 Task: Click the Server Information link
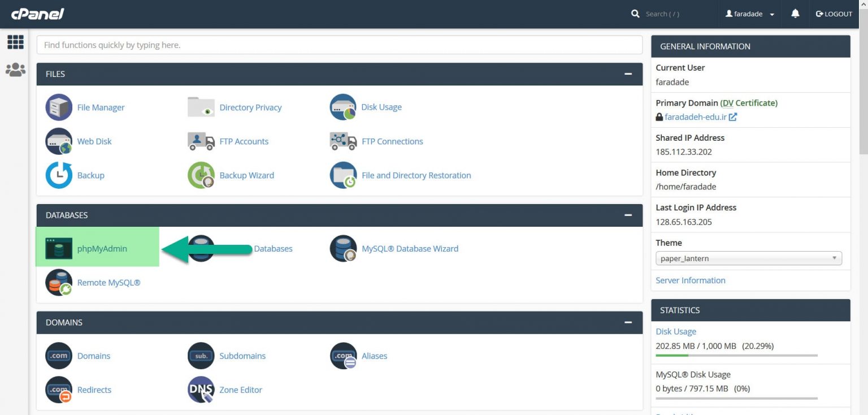click(x=691, y=280)
